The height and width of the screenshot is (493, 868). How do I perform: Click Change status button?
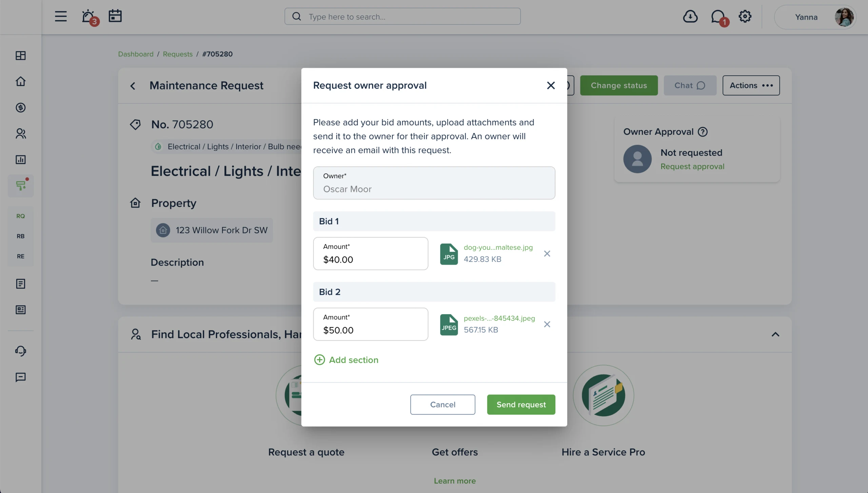619,86
